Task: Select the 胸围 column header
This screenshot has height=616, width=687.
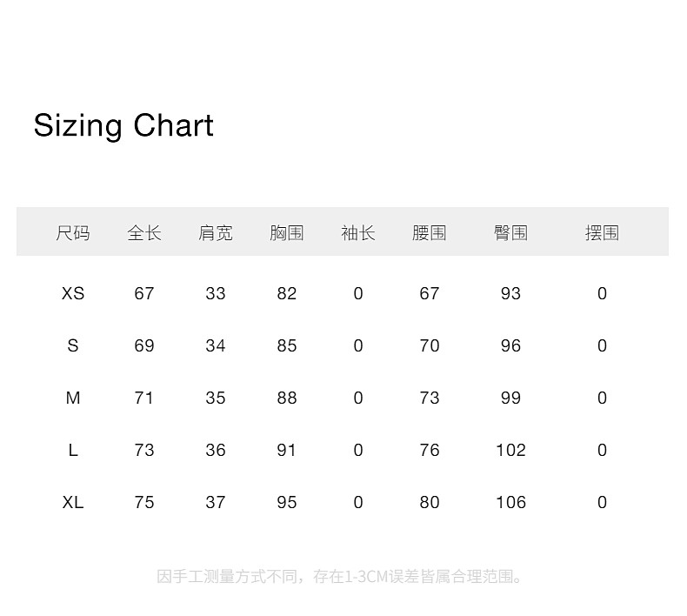Action: (x=287, y=233)
